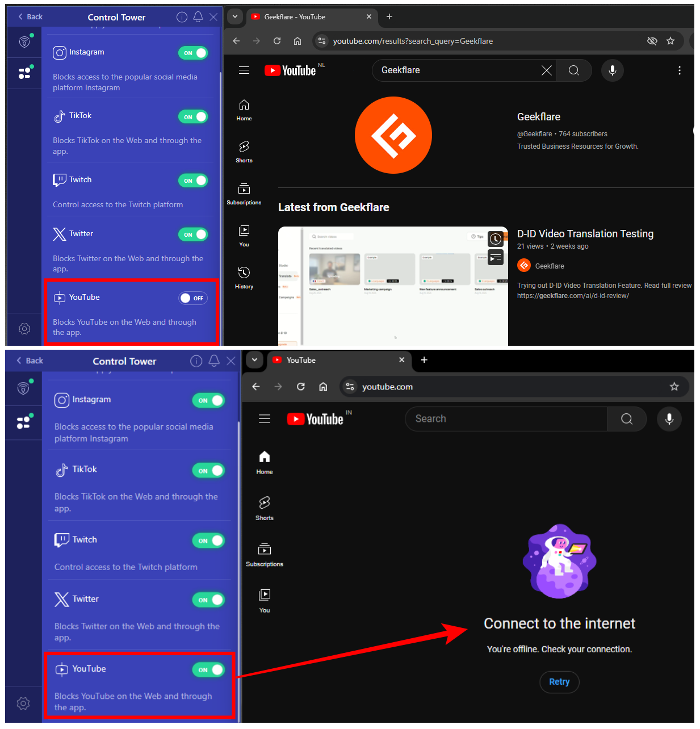The width and height of the screenshot is (700, 729).
Task: Reload the Geekflare search results page
Action: [x=277, y=41]
